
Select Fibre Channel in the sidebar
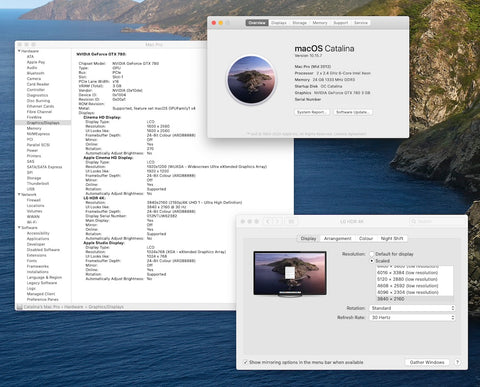tap(39, 112)
